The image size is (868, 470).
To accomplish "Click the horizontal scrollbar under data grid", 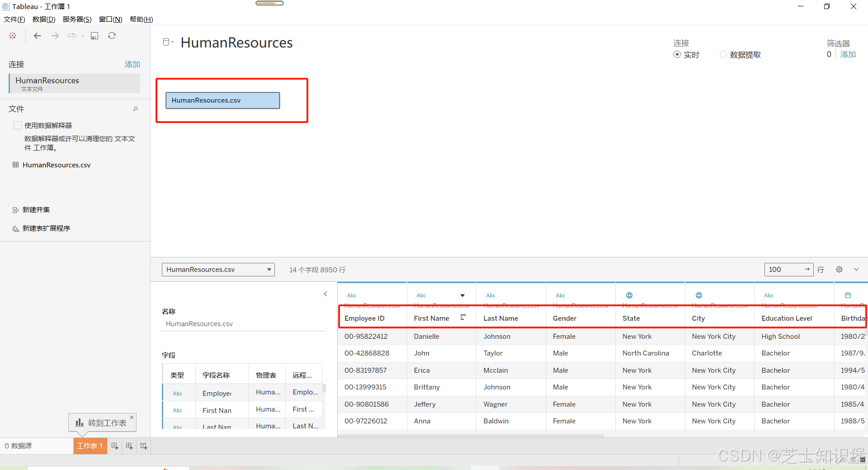I will click(471, 436).
